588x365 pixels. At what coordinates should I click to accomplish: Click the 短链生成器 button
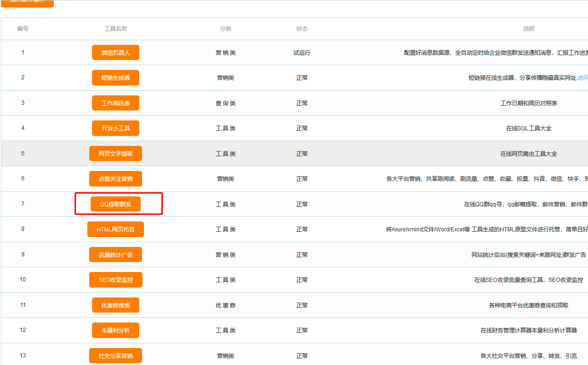(116, 78)
